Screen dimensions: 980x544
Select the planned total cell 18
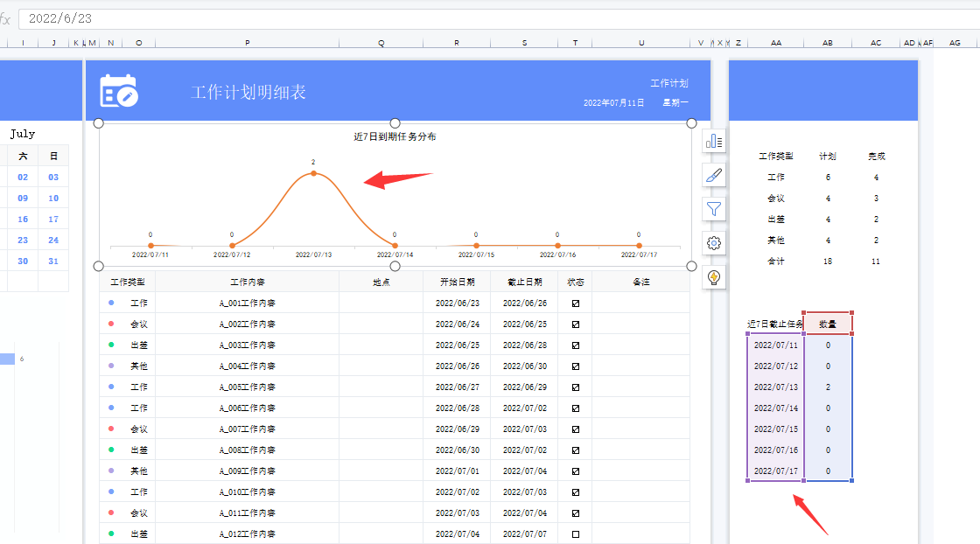click(x=828, y=262)
